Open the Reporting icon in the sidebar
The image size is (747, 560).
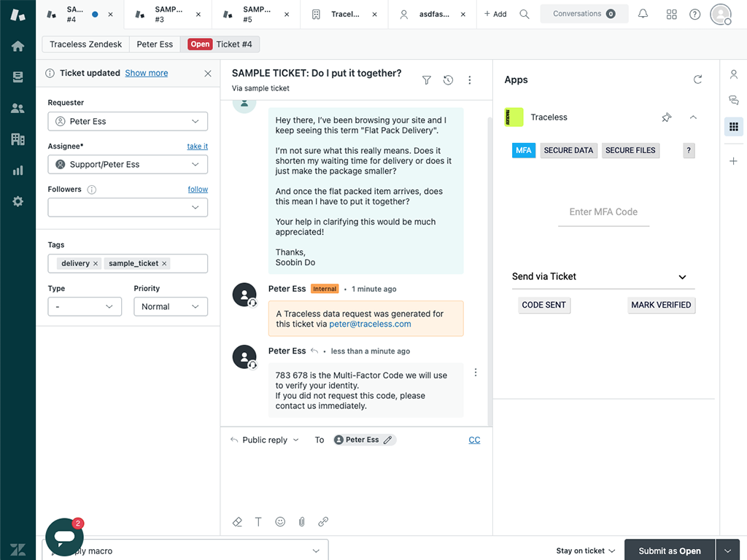[x=18, y=170]
